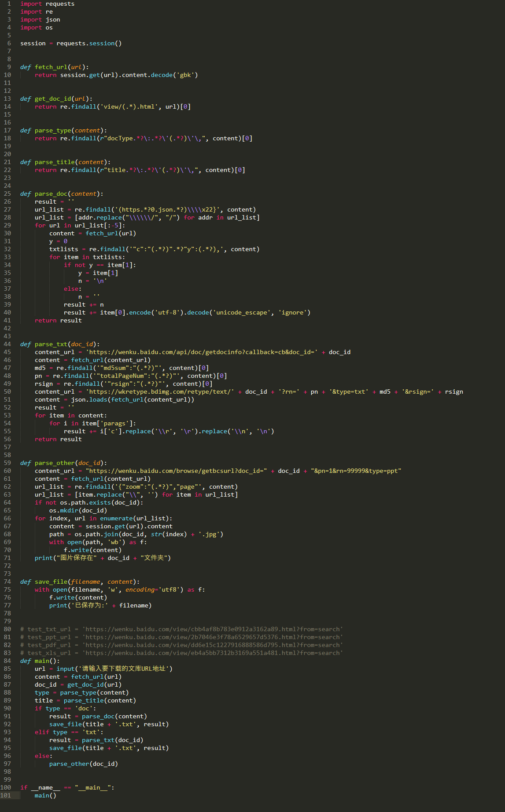Click the parse_title function definition
The image size is (505, 812).
pyautogui.click(x=55, y=162)
